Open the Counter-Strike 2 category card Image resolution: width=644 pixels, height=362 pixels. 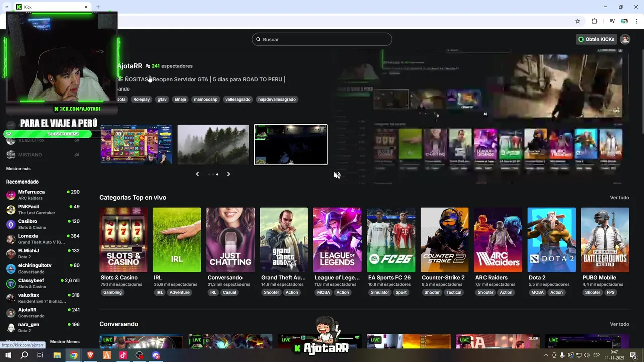point(444,240)
